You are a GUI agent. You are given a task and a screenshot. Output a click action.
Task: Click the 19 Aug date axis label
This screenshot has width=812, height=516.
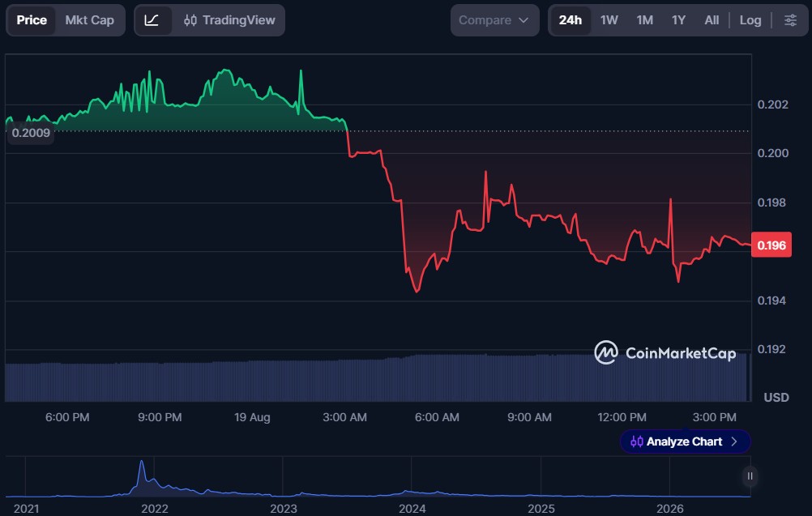tap(252, 417)
